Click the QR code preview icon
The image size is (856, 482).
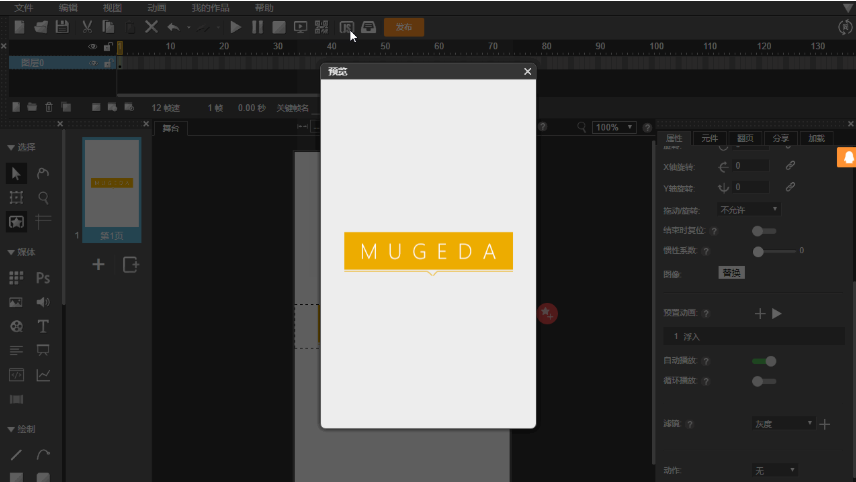click(322, 27)
